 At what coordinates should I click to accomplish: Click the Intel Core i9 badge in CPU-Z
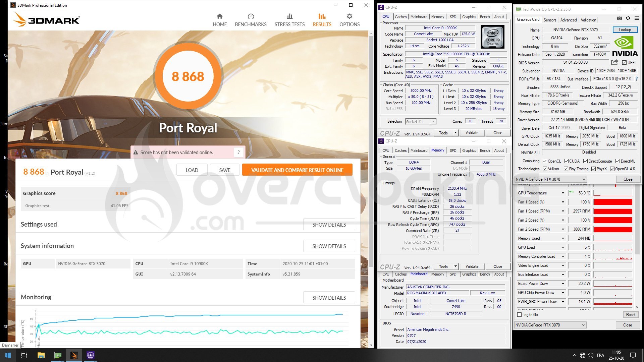[492, 37]
